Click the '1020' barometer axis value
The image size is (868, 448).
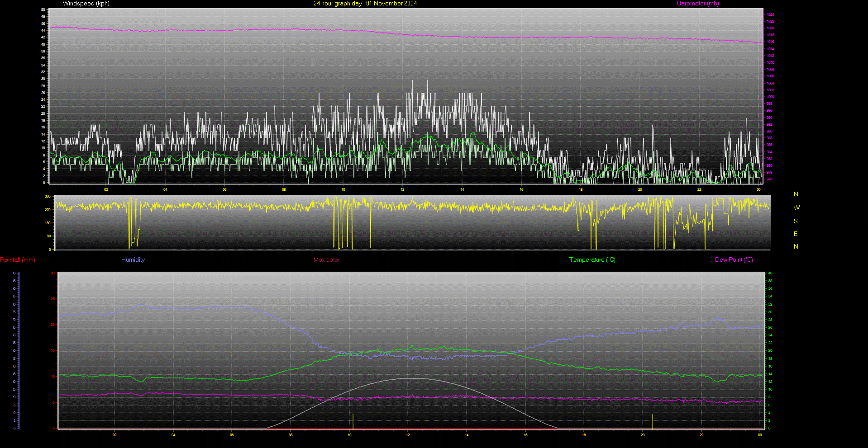770,28
